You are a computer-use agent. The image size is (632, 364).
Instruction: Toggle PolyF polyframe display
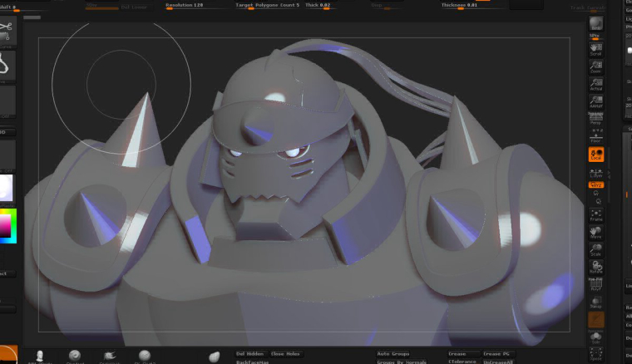595,284
